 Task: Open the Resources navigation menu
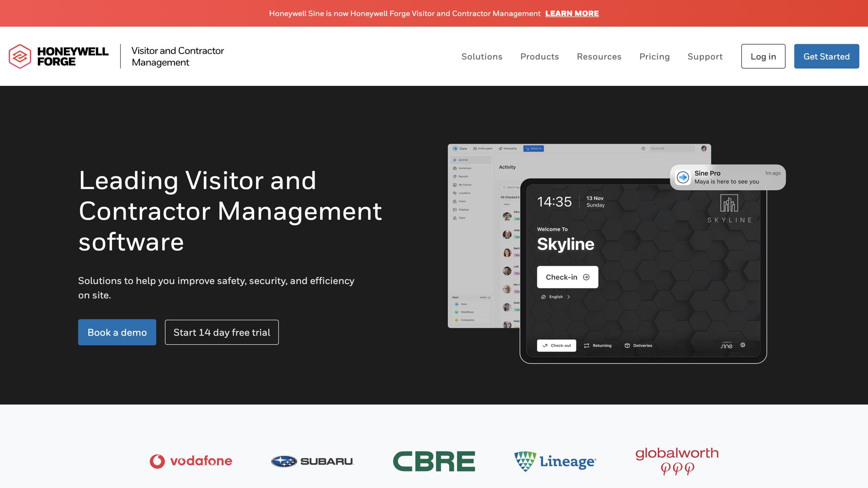click(x=599, y=56)
